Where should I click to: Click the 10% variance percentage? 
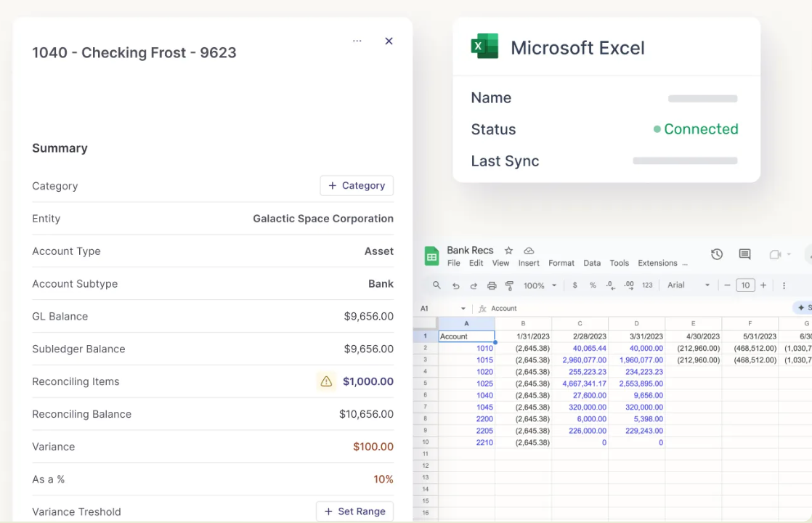383,479
